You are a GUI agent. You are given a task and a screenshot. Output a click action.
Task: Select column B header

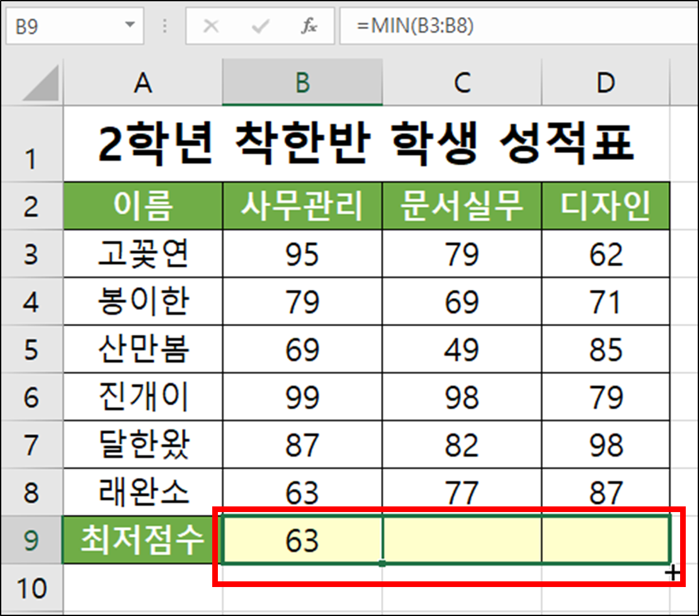click(x=302, y=83)
